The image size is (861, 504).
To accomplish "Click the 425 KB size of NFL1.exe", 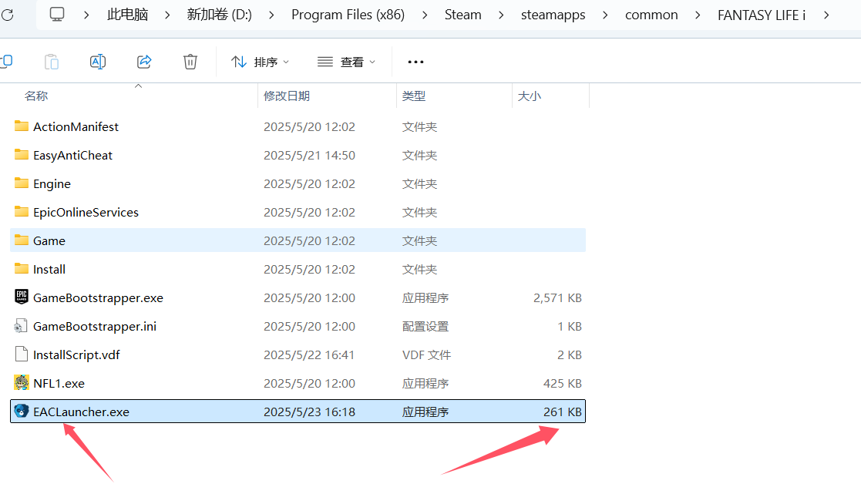I will (x=562, y=384).
